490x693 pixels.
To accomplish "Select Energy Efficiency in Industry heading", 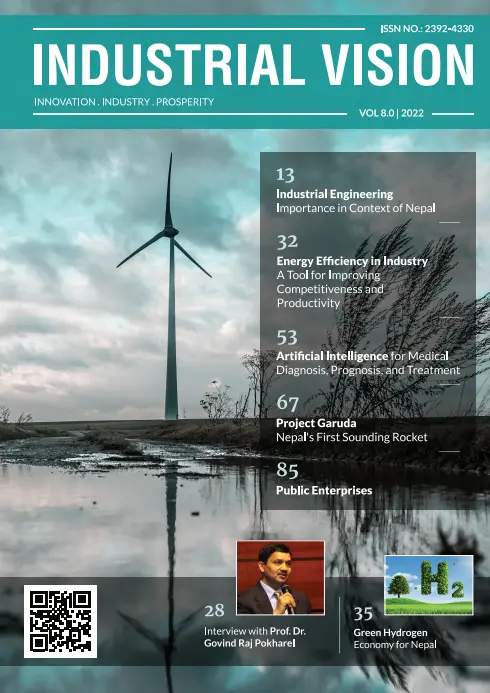I will pyautogui.click(x=352, y=261).
